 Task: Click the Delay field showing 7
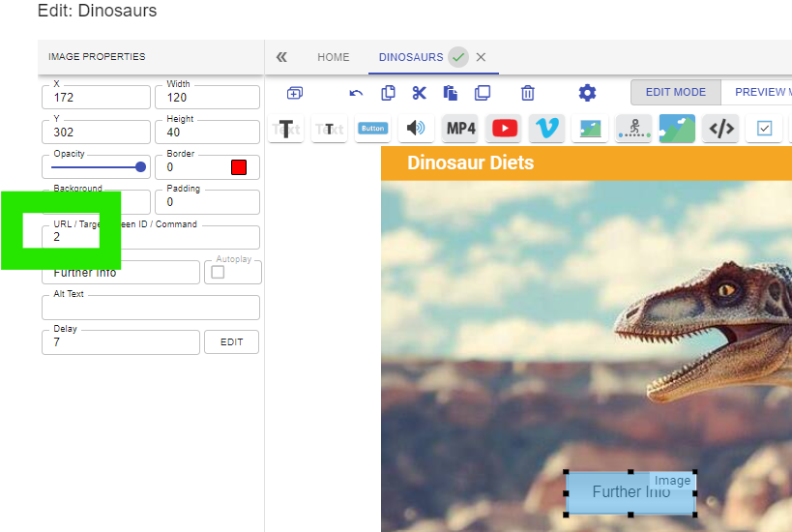coord(120,342)
